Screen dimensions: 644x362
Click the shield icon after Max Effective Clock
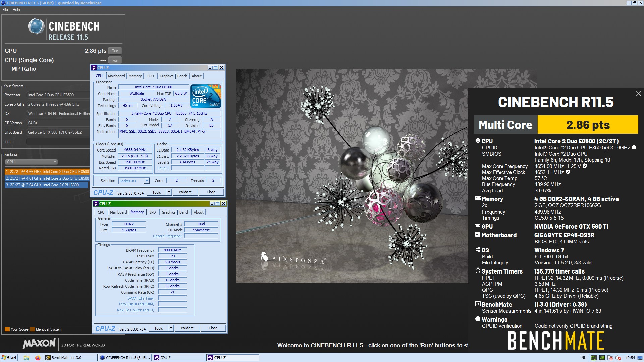tap(568, 172)
